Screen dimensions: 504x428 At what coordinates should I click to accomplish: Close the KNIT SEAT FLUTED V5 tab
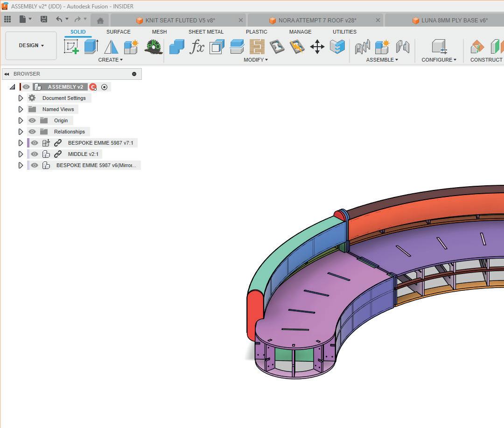coord(241,21)
